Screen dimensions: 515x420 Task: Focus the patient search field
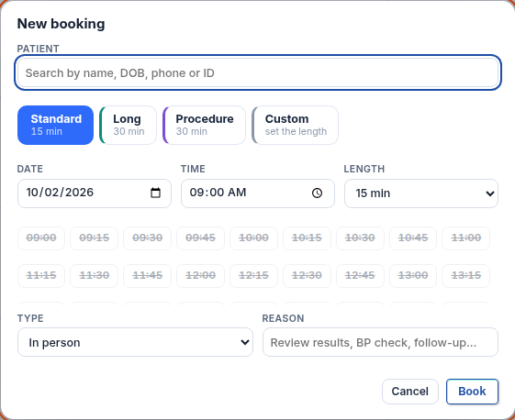click(x=258, y=72)
